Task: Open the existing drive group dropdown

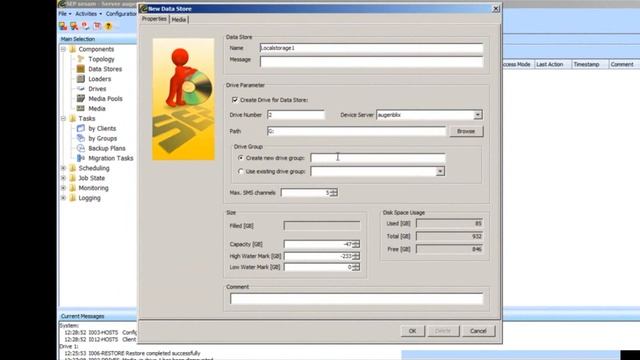Action: (x=440, y=171)
